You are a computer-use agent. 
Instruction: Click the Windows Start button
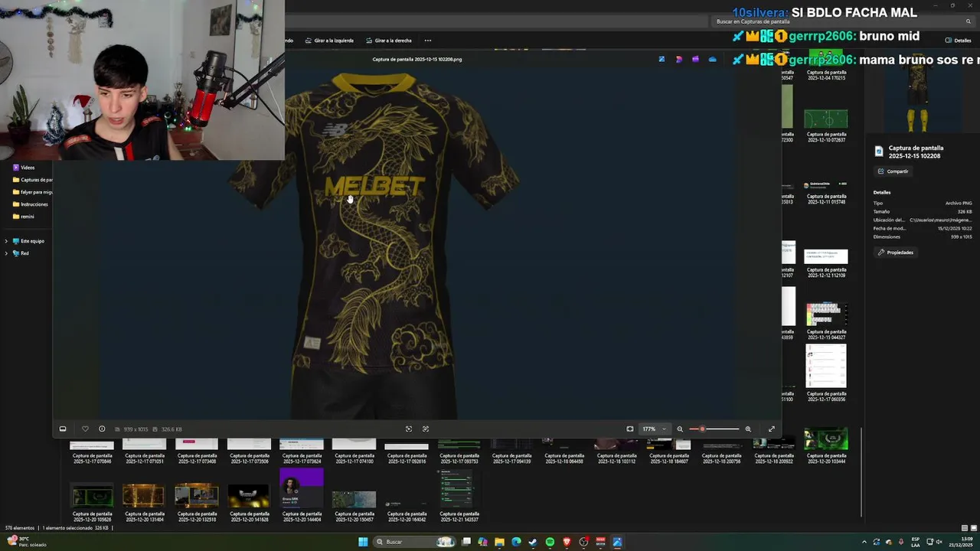coord(363,542)
